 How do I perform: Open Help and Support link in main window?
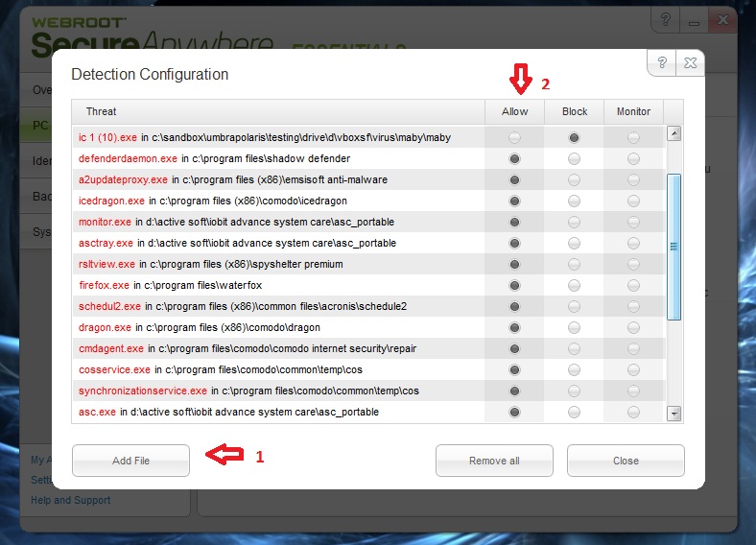coord(71,500)
